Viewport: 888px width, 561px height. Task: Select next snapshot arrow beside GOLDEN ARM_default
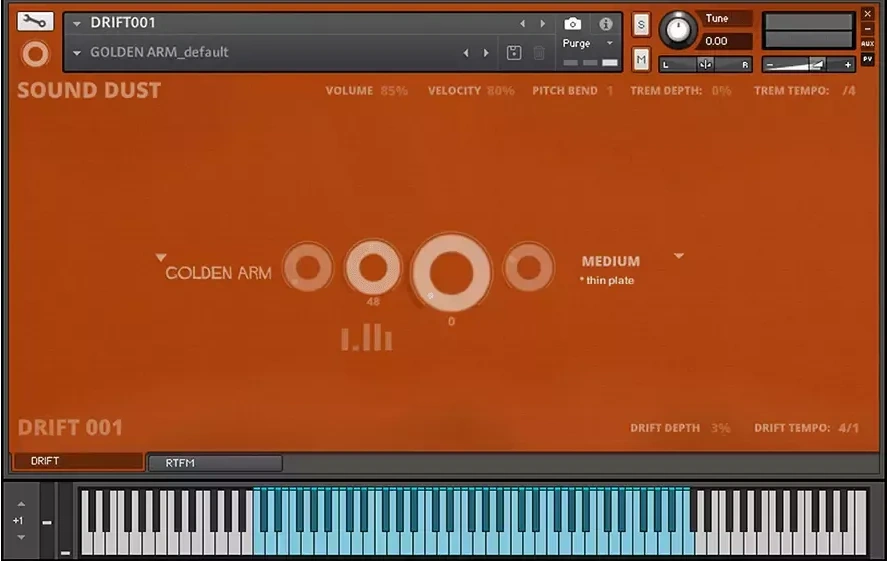[486, 53]
